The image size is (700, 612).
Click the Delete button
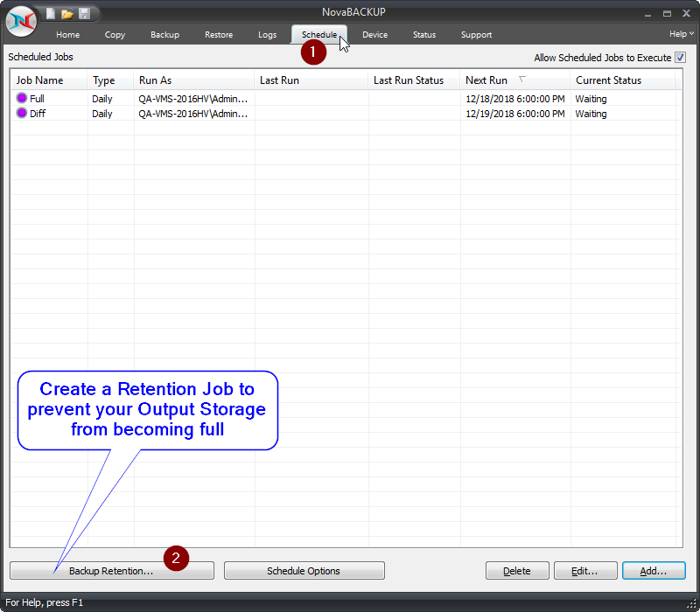click(517, 571)
